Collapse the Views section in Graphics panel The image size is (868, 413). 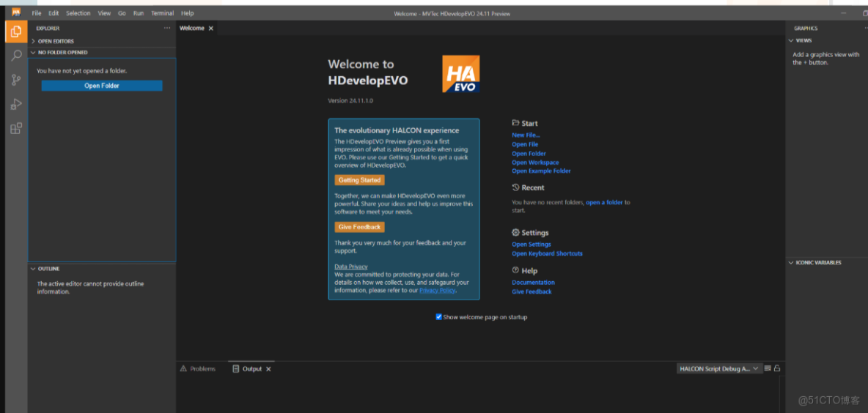tap(791, 40)
